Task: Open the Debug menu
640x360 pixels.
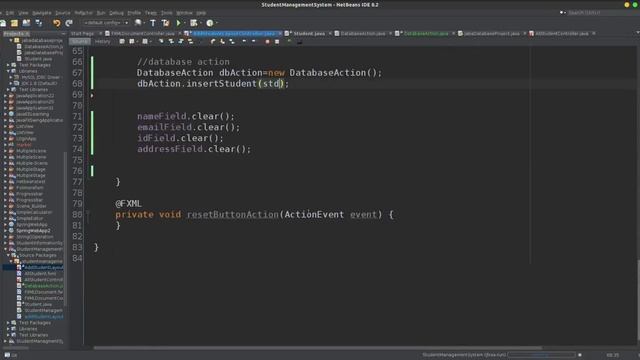Action: [x=116, y=13]
